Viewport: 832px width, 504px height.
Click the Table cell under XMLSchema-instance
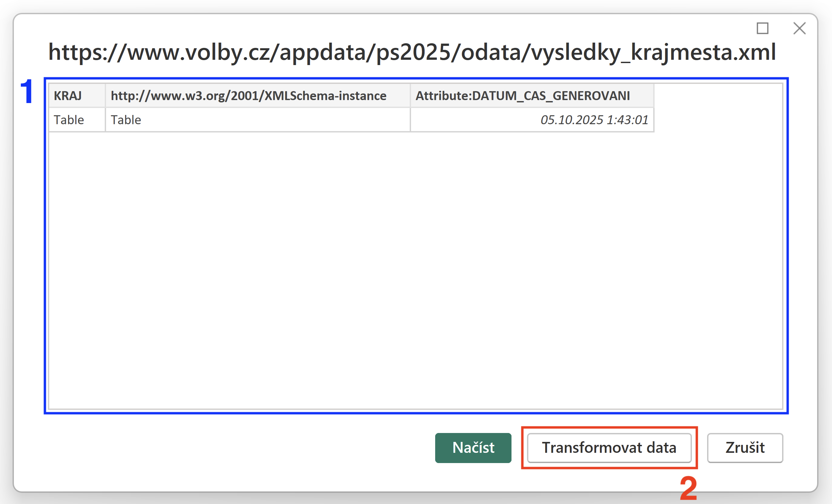[x=258, y=120]
